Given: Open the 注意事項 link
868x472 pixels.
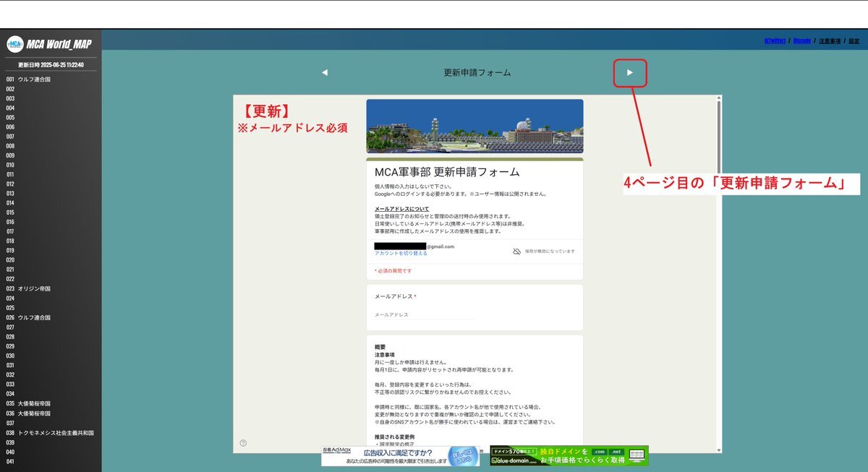Looking at the screenshot, I should 830,41.
